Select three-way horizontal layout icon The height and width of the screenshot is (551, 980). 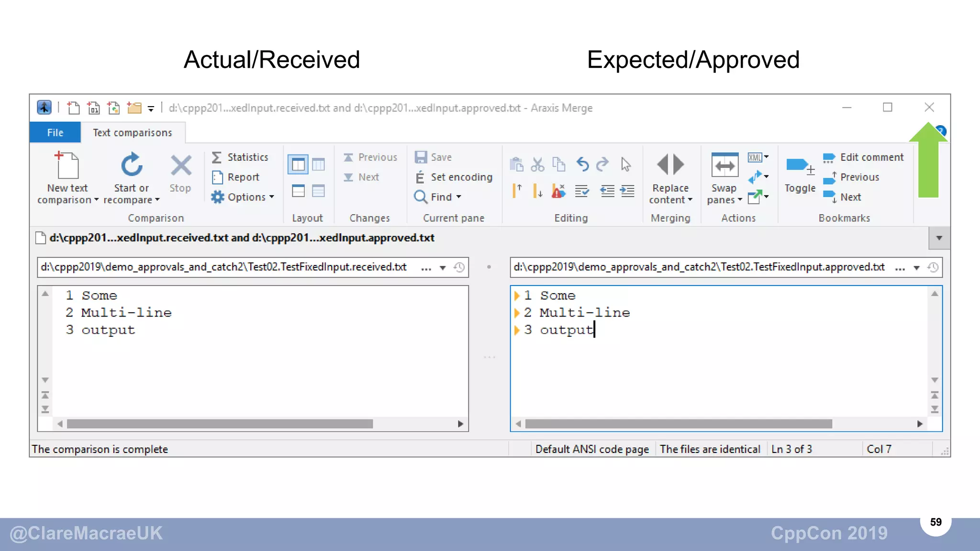[x=318, y=191]
